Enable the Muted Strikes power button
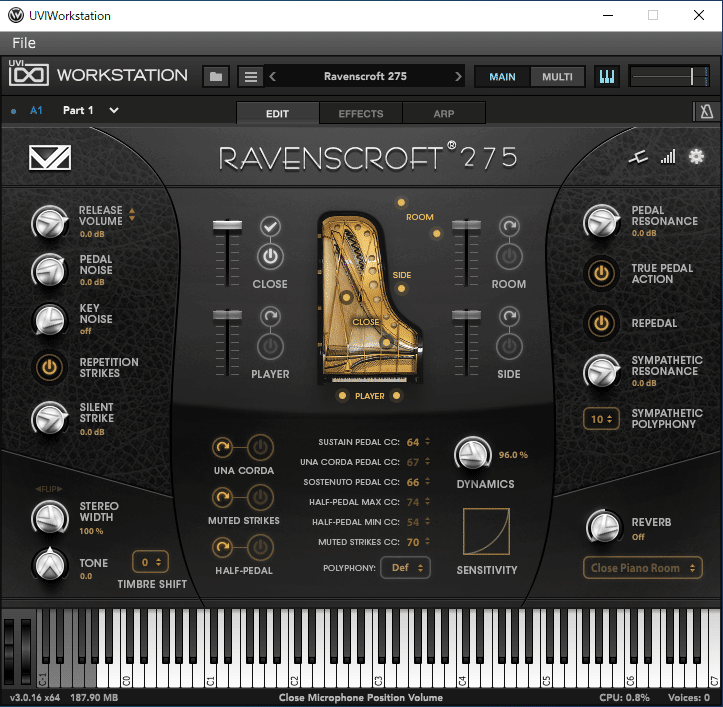This screenshot has height=707, width=723. [261, 497]
